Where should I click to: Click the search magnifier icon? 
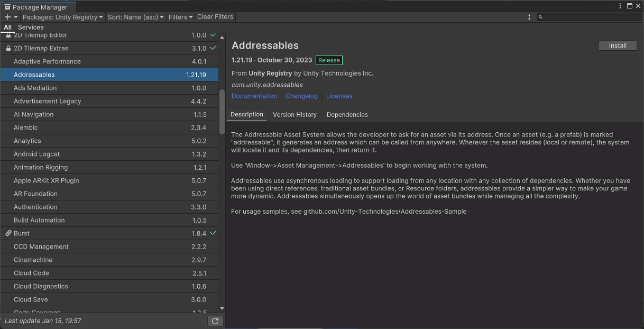coord(540,17)
